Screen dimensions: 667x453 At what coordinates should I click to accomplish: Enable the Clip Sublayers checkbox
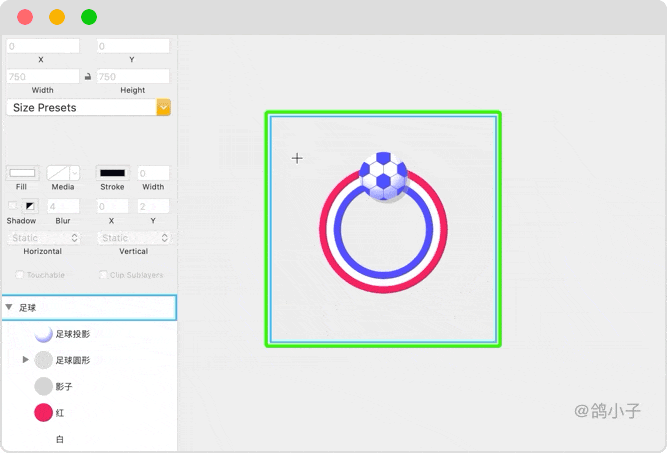pos(103,275)
